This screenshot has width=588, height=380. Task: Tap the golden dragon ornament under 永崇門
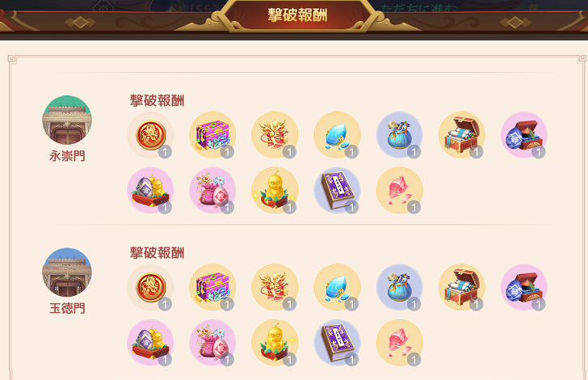275,135
